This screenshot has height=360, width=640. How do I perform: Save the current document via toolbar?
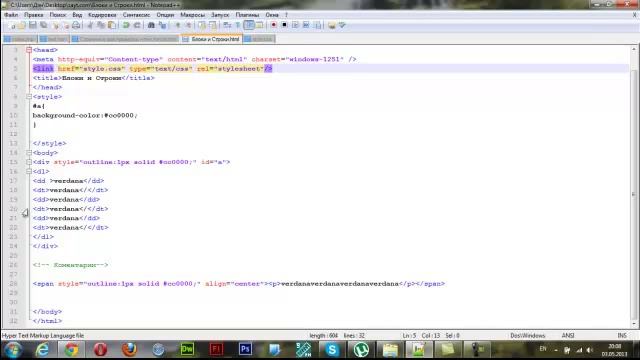[x=33, y=25]
